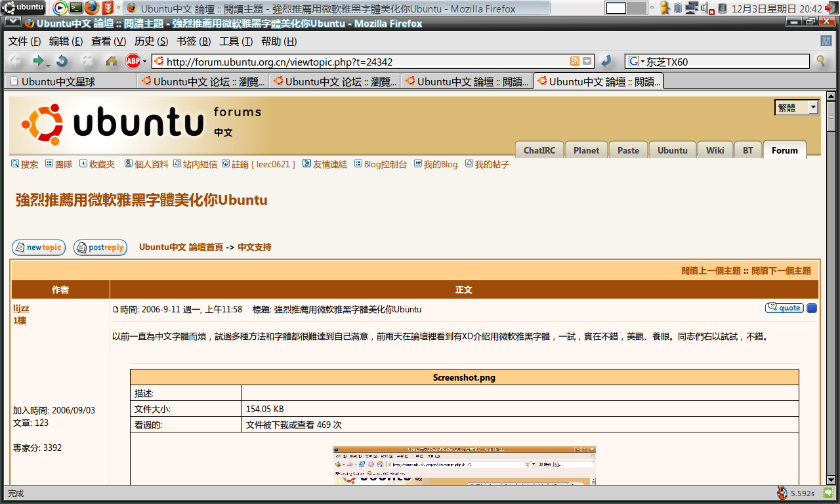Click the browser Back arrow button
840x504 pixels.
15,61
